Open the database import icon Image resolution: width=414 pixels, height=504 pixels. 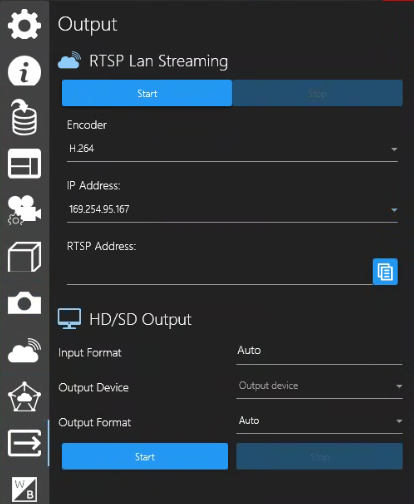click(24, 117)
